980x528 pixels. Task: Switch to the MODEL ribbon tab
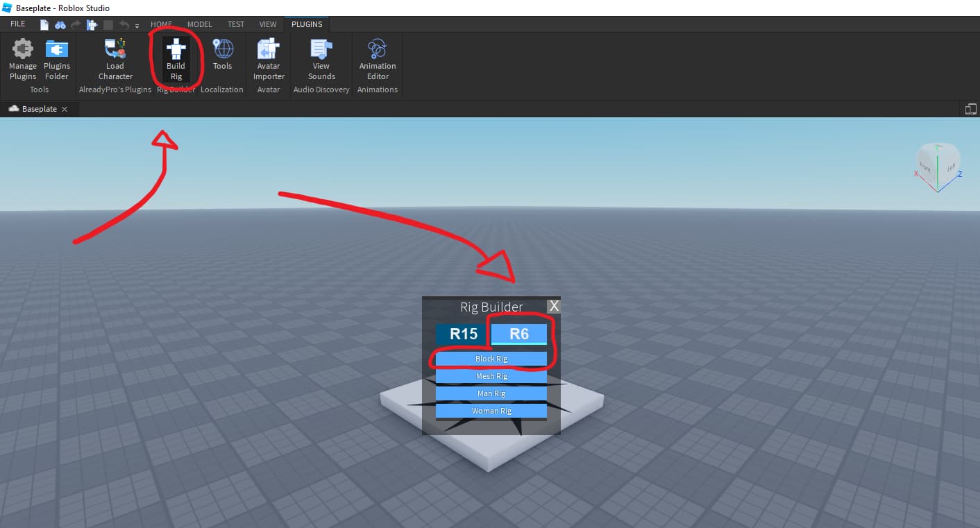(200, 24)
